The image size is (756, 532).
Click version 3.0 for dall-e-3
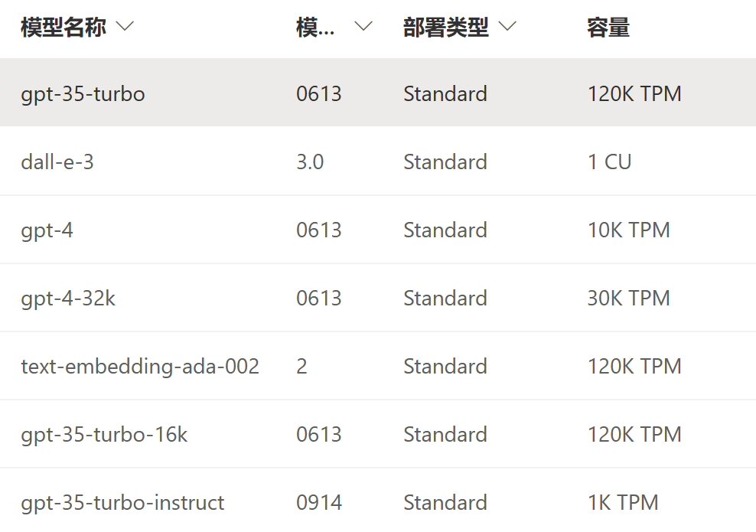310,162
